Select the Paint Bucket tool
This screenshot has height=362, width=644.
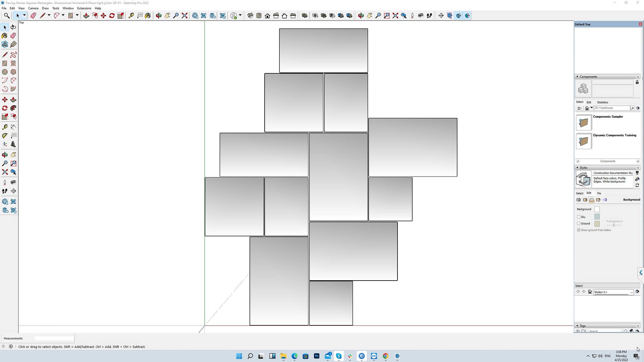click(5, 36)
